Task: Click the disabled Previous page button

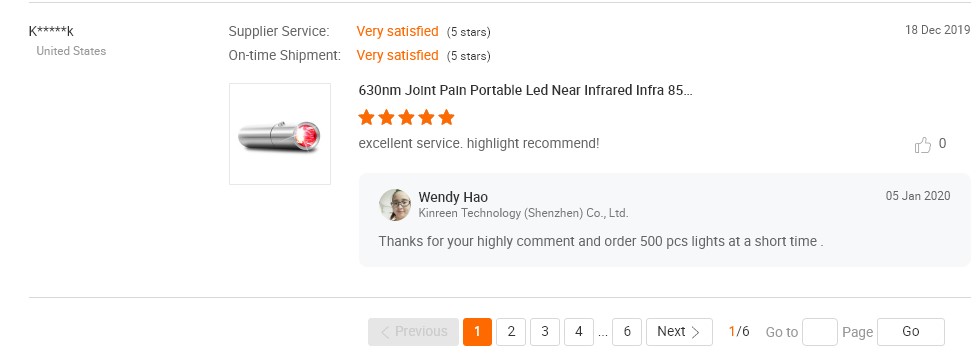Action: (414, 332)
